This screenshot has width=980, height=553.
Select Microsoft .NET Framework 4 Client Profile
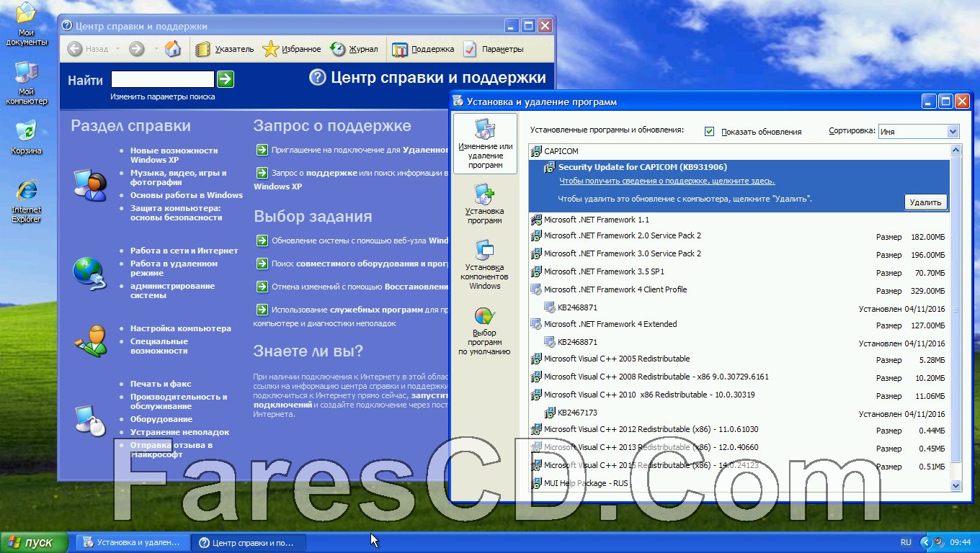[739, 290]
